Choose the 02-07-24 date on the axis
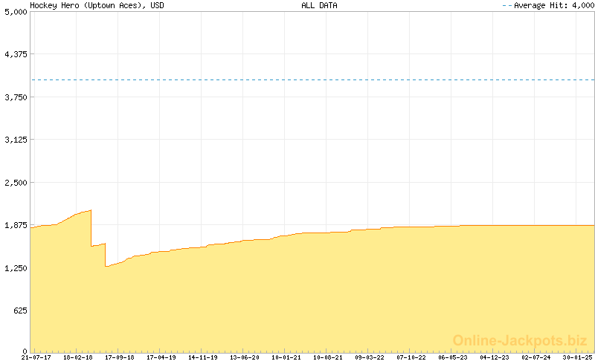 coord(536,357)
